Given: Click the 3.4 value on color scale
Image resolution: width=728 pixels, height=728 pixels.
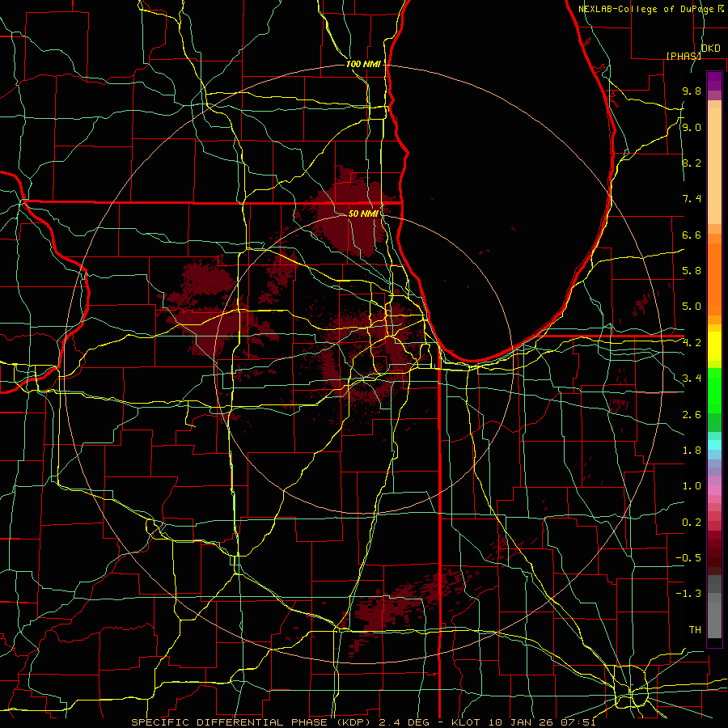Looking at the screenshot, I should click(x=692, y=379).
